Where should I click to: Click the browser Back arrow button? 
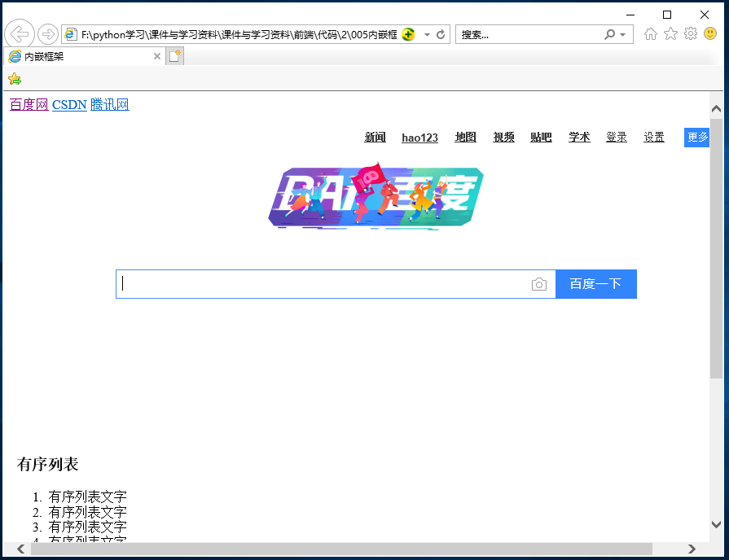[20, 34]
